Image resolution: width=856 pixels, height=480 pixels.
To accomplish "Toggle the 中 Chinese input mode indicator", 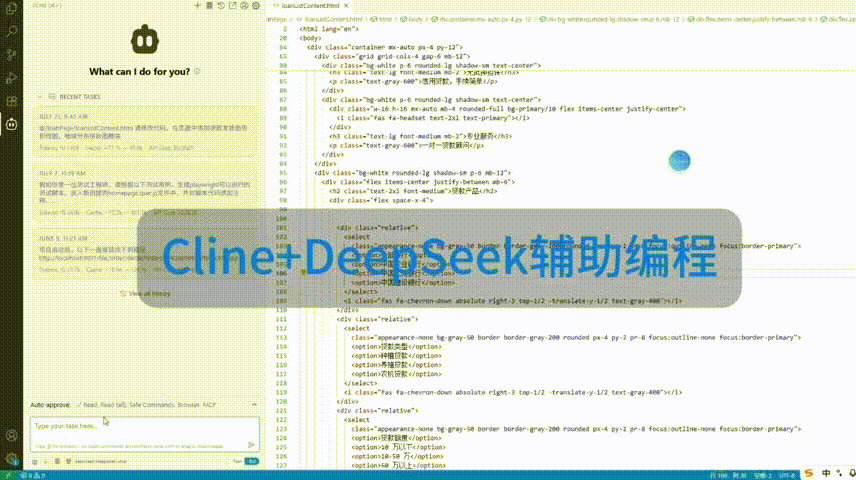I will point(825,474).
